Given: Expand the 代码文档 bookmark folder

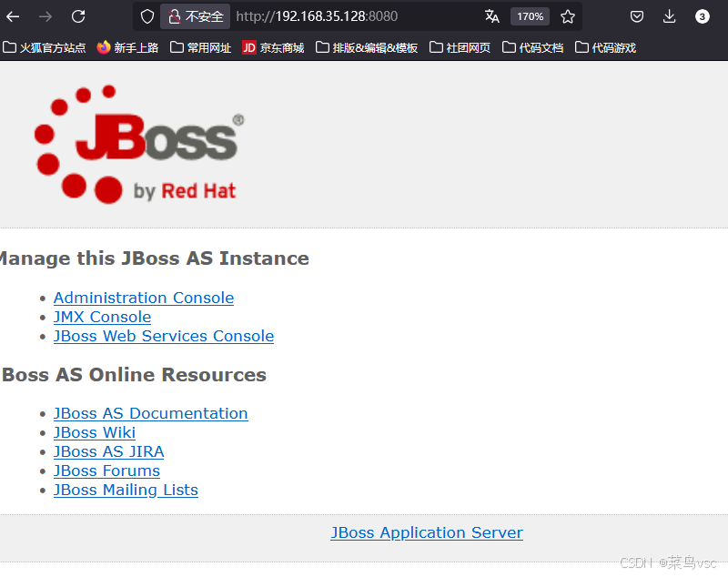Looking at the screenshot, I should point(532,47).
